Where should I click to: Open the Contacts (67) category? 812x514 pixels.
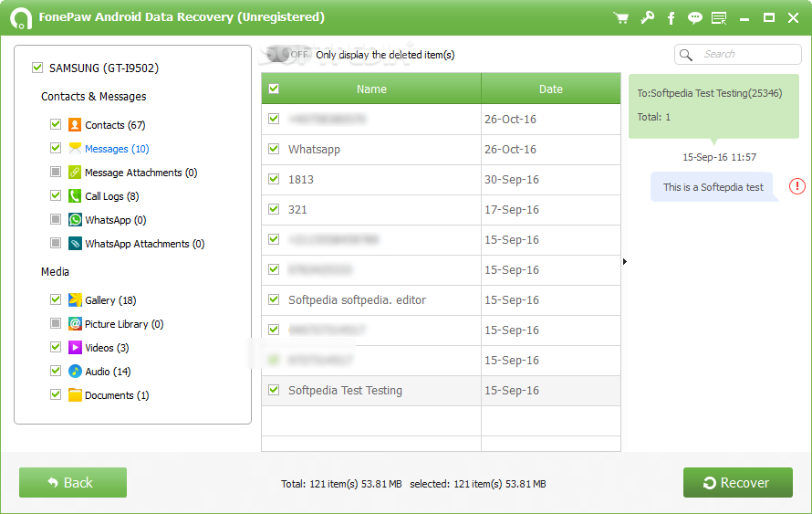[115, 125]
